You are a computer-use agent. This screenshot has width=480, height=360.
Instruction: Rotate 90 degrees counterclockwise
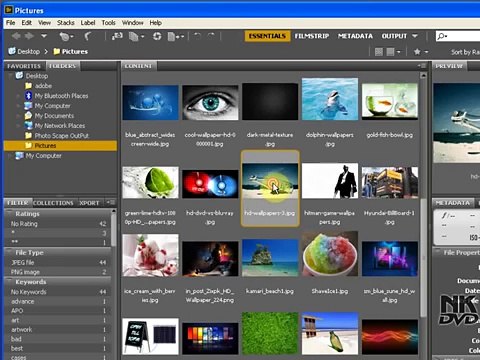[197, 36]
